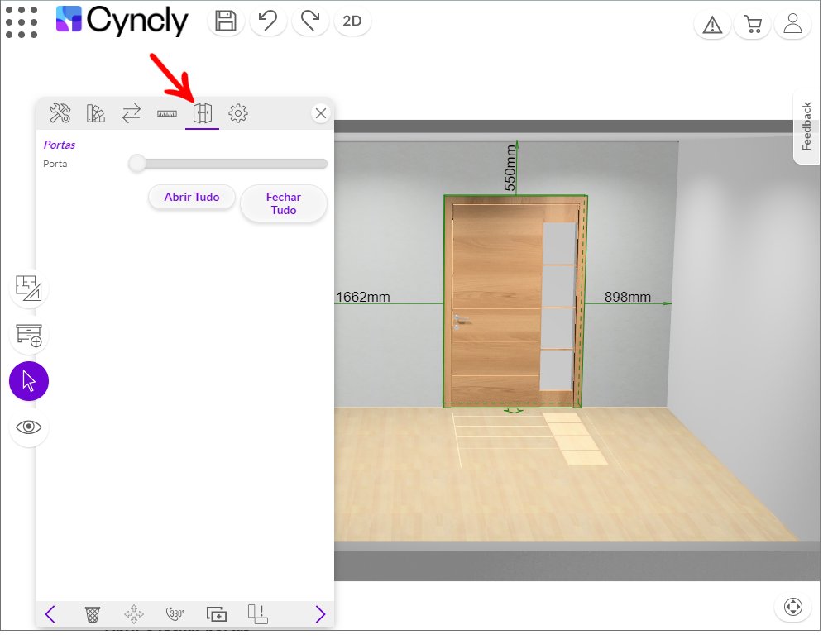Open the ruler dimensions tab
828x644 pixels.
click(x=167, y=113)
